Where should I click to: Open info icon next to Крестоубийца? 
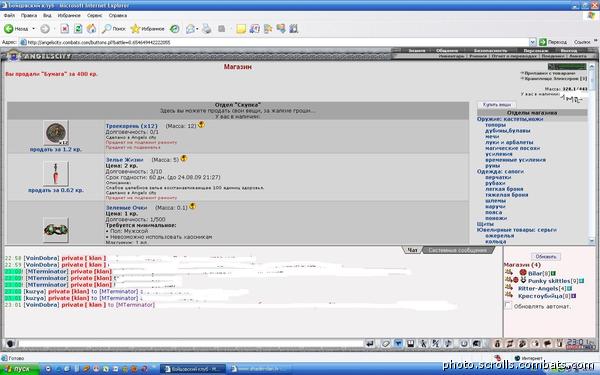tap(573, 296)
